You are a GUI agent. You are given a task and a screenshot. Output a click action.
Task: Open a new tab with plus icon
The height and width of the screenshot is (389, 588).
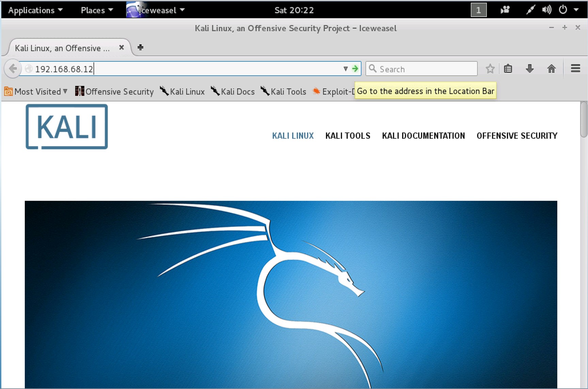(x=140, y=48)
